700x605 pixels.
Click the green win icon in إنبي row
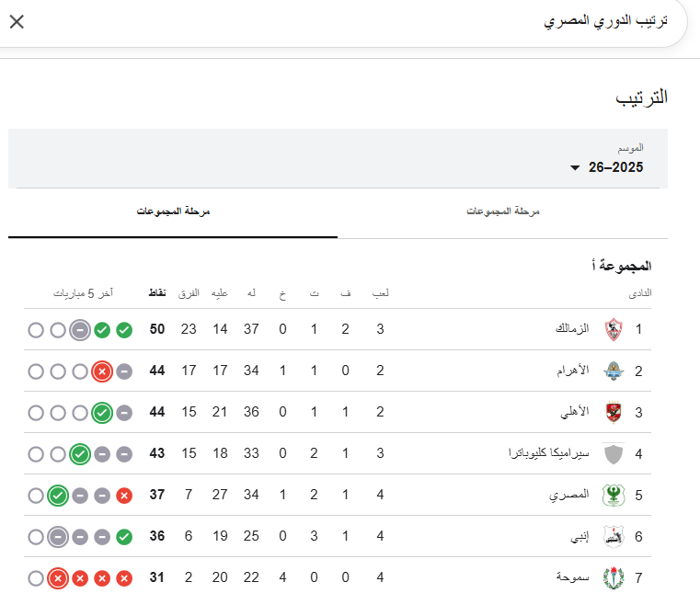124,537
